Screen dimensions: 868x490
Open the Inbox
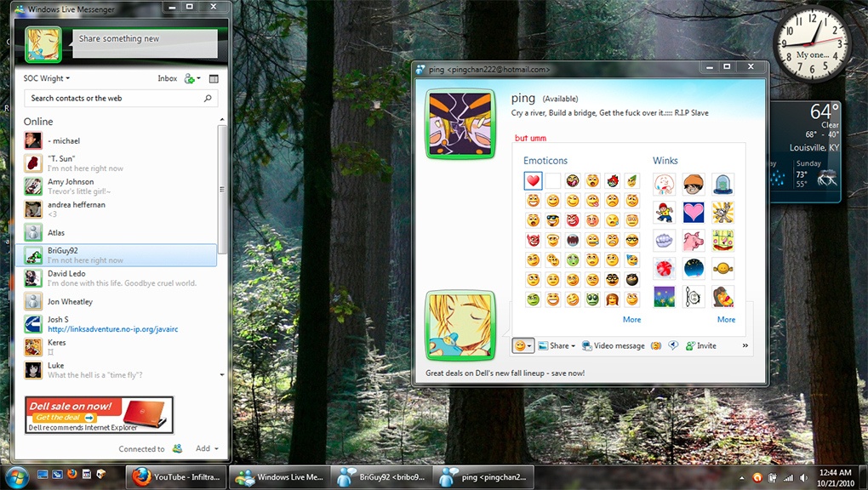(x=168, y=79)
